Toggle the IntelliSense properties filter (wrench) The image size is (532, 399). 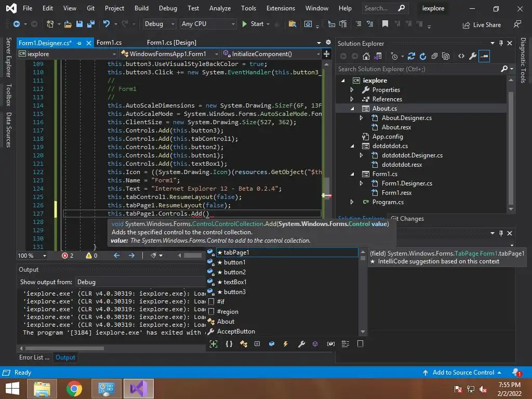301,344
